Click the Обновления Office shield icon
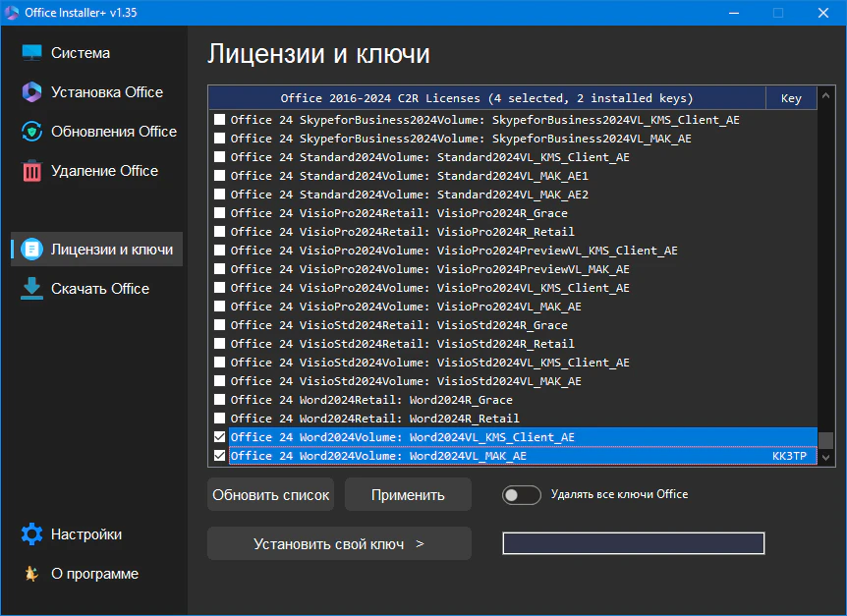 [32, 132]
